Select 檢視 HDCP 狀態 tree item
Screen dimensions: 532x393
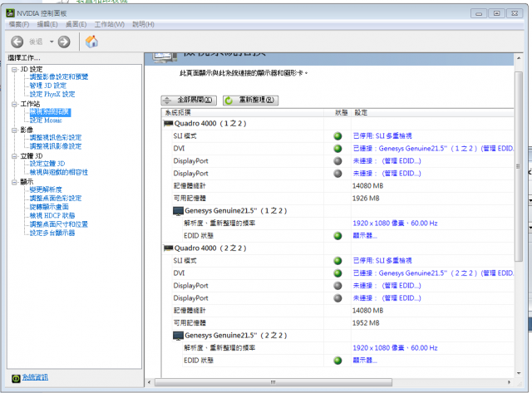pyautogui.click(x=52, y=216)
